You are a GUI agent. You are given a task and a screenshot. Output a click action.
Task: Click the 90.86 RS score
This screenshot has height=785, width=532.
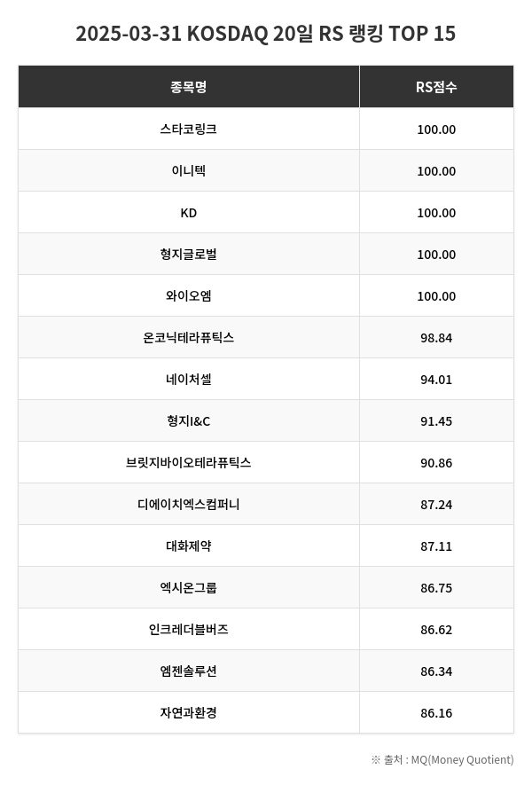pos(436,463)
